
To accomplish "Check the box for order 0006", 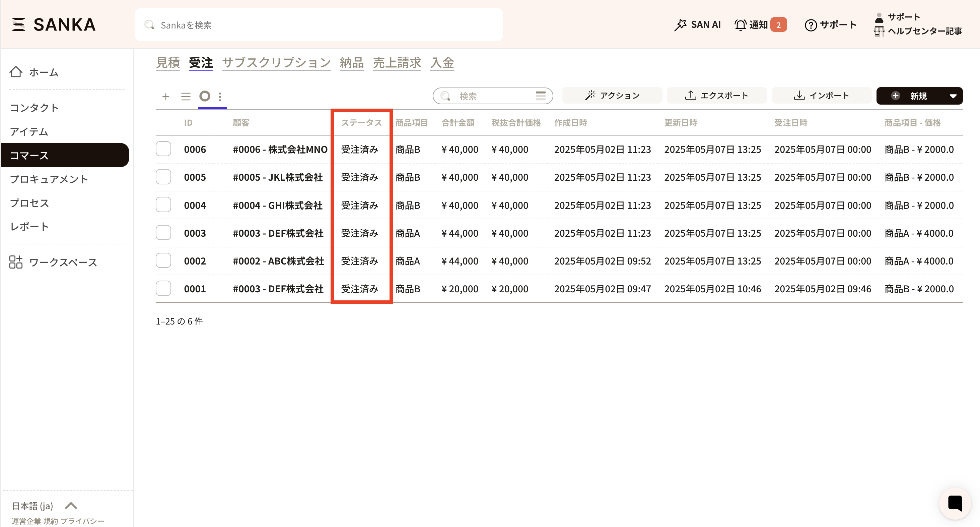I will point(163,149).
